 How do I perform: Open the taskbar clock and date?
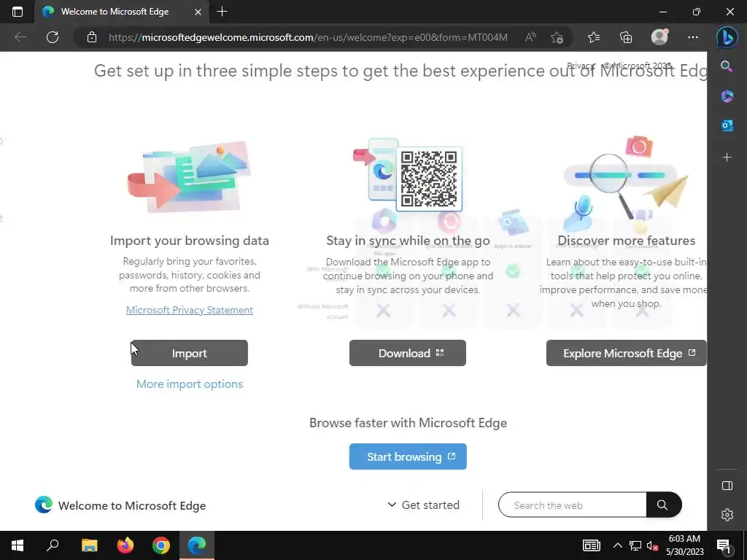click(684, 545)
